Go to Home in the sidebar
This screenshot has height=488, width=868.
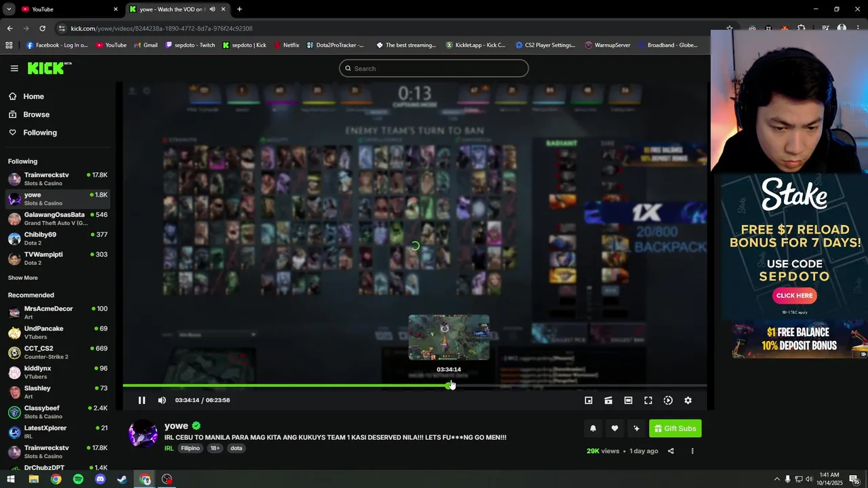tap(59, 96)
